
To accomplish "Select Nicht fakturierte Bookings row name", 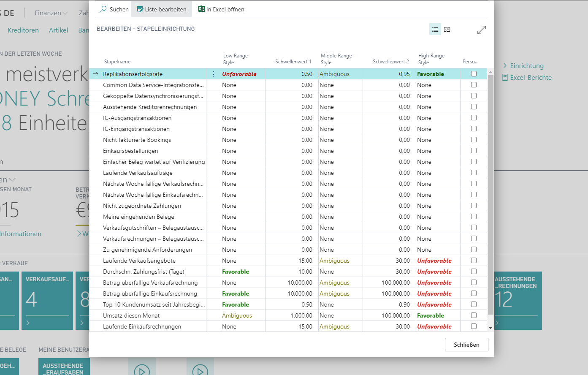I will [137, 140].
